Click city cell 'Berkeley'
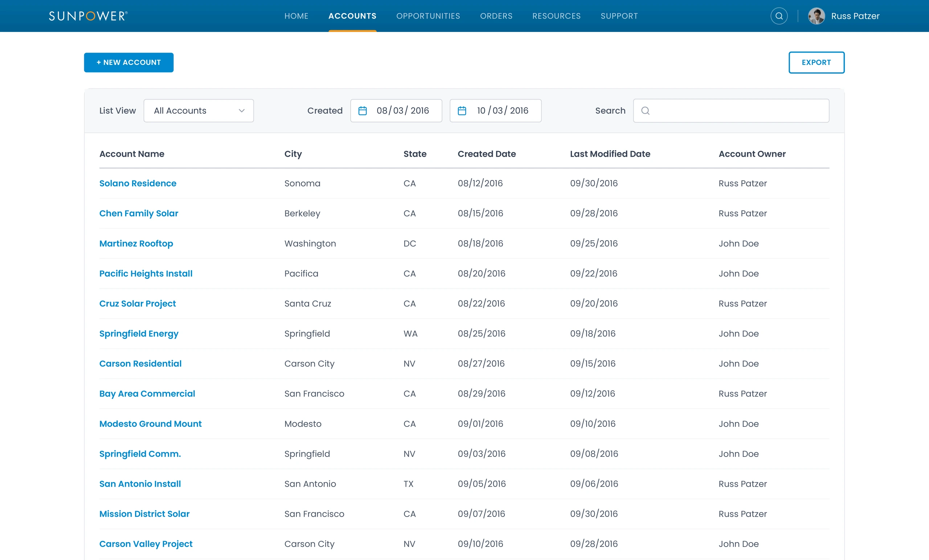929x560 pixels. click(302, 213)
